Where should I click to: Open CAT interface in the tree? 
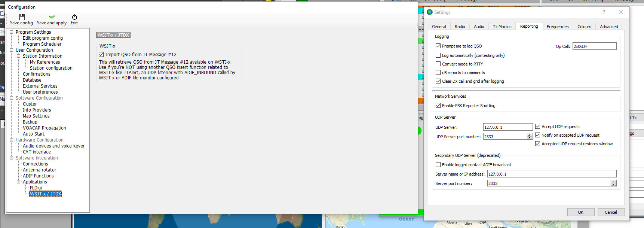[x=37, y=152]
